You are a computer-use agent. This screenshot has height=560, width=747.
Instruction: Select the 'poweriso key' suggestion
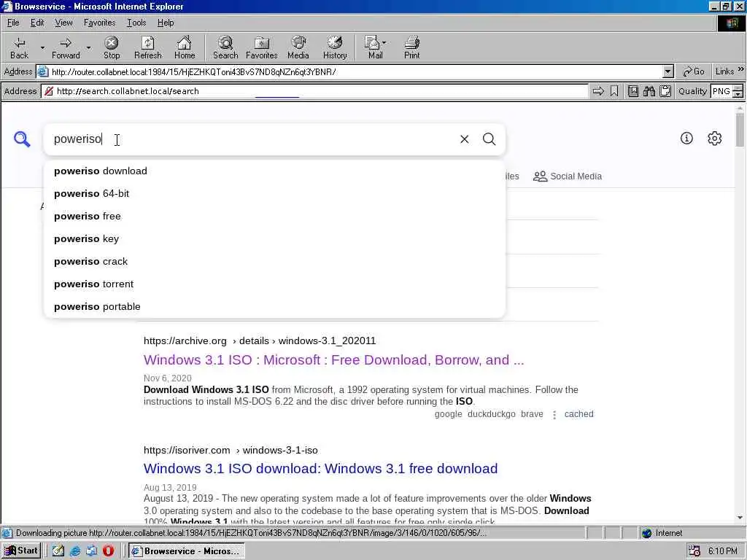point(274,238)
